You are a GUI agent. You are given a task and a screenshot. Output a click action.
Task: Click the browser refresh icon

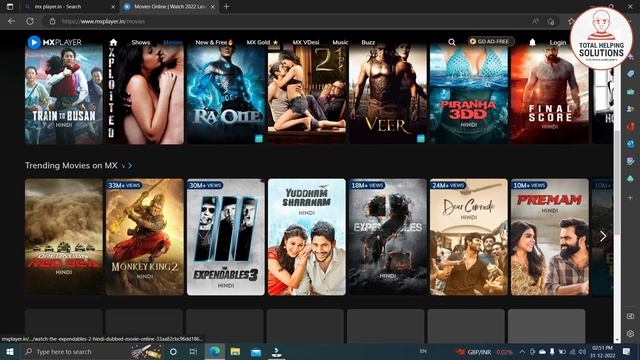[x=30, y=21]
